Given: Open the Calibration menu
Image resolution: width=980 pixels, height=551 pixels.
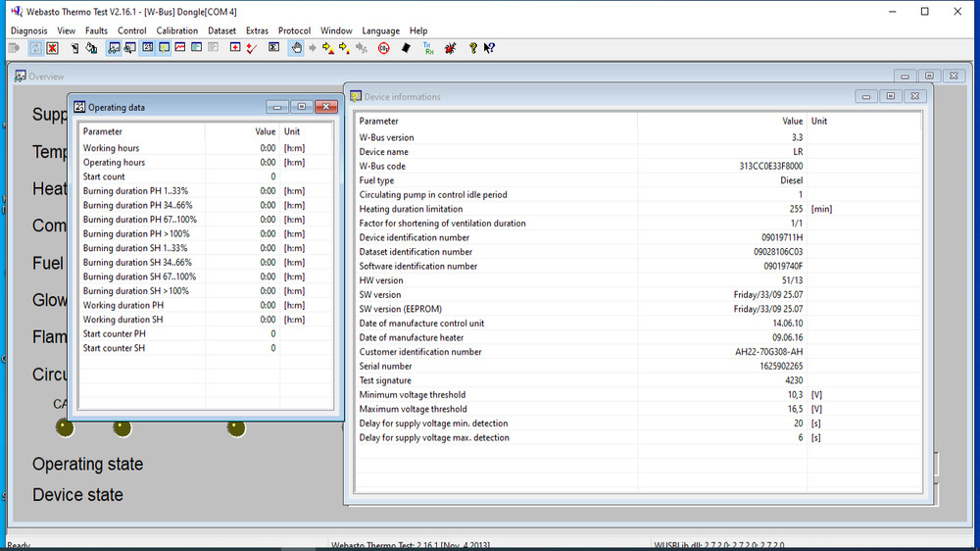Looking at the screenshot, I should pyautogui.click(x=176, y=30).
